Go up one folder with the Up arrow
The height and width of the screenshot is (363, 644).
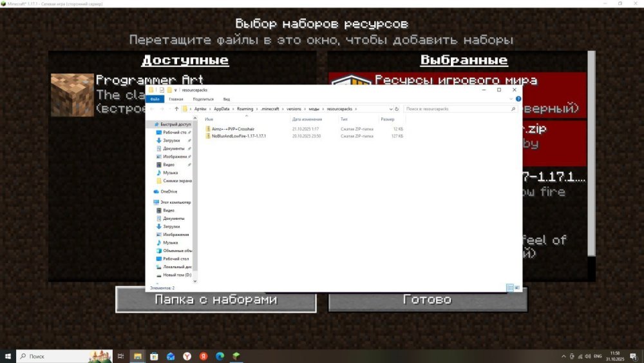pos(176,109)
